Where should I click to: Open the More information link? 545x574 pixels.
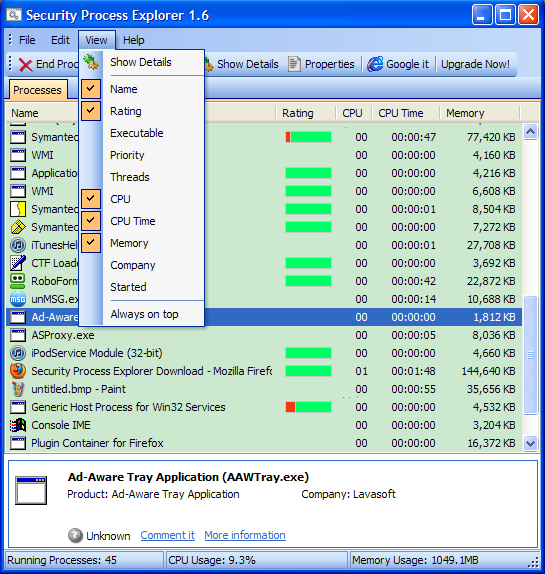pyautogui.click(x=245, y=535)
